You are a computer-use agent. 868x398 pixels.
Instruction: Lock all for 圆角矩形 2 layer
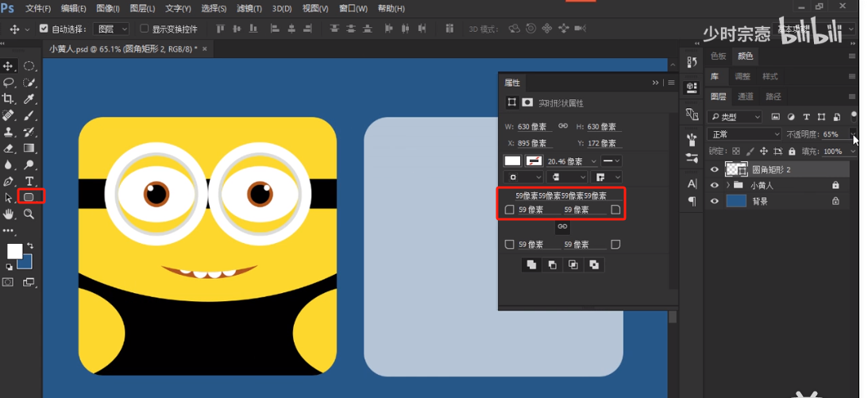tap(792, 151)
